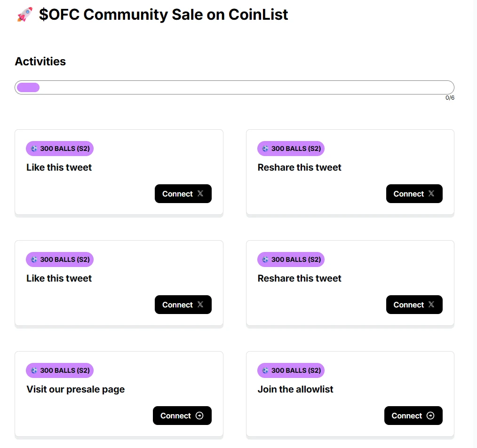Select the 300 BALLS (S2) badge on the first card

tap(60, 149)
